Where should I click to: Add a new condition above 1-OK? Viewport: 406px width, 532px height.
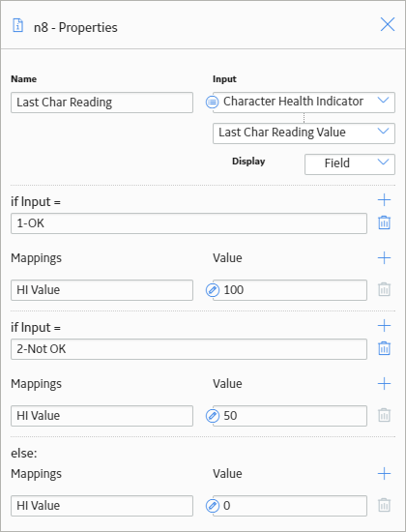[384, 200]
